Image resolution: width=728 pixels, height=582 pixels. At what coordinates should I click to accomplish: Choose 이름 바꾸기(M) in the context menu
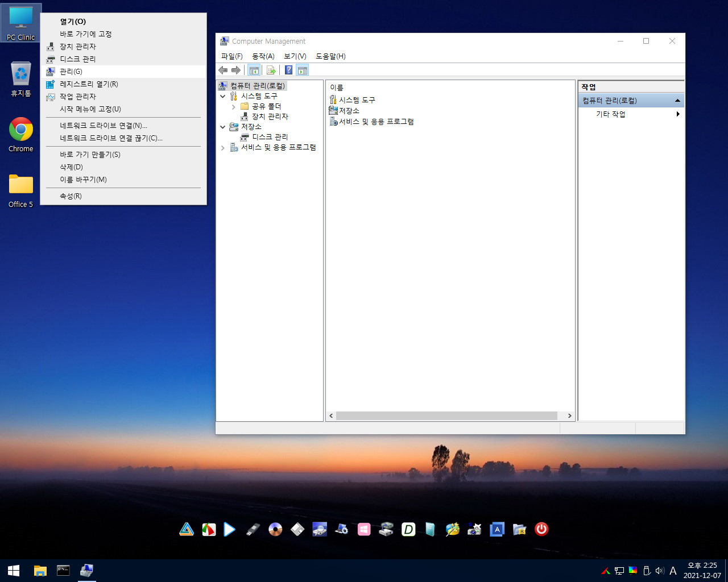click(x=123, y=180)
